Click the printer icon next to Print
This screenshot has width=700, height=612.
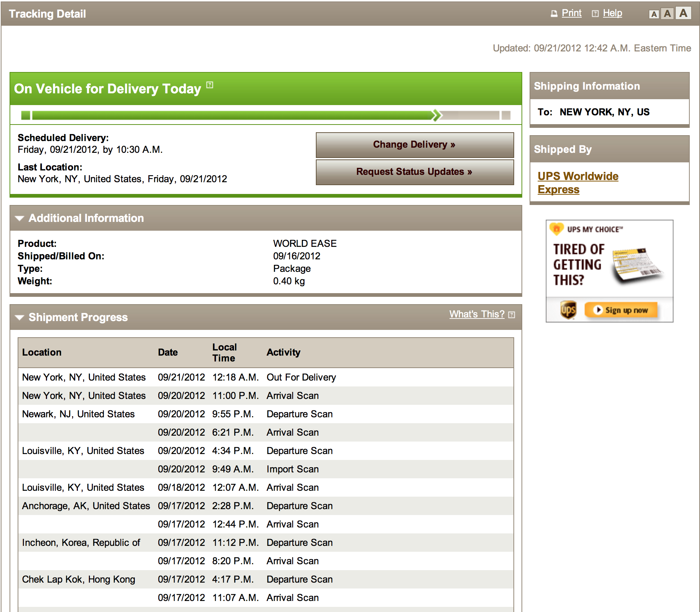tap(554, 14)
